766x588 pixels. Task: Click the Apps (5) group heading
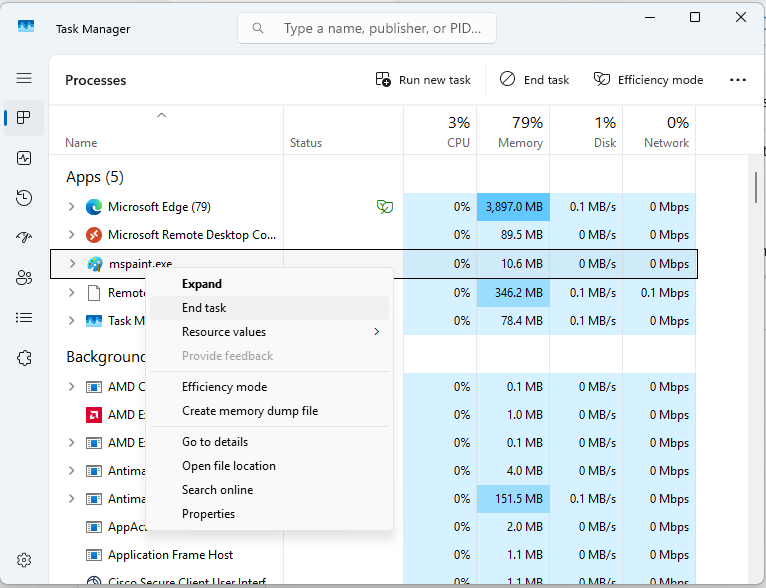[x=95, y=177]
